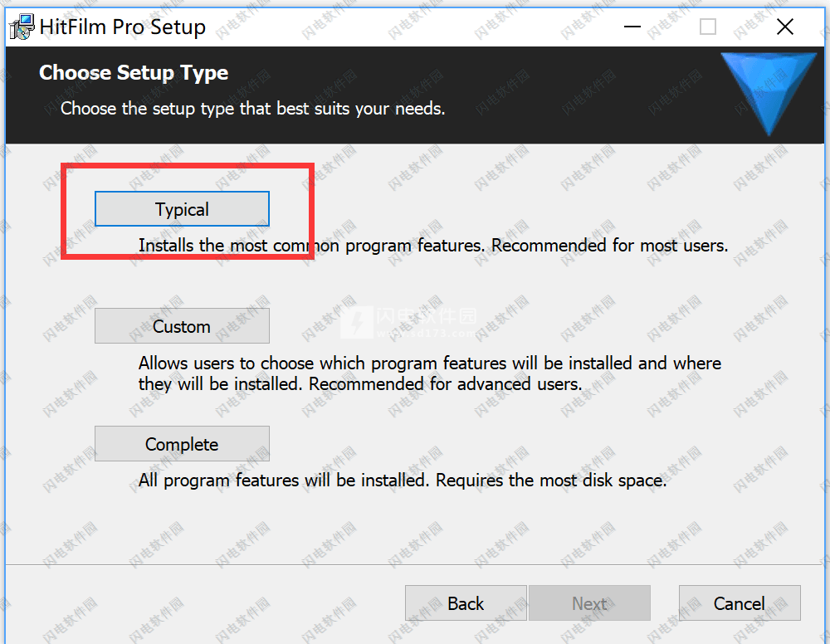This screenshot has height=644, width=830.
Task: Close the HitFilm Pro Setup window
Action: click(x=785, y=27)
